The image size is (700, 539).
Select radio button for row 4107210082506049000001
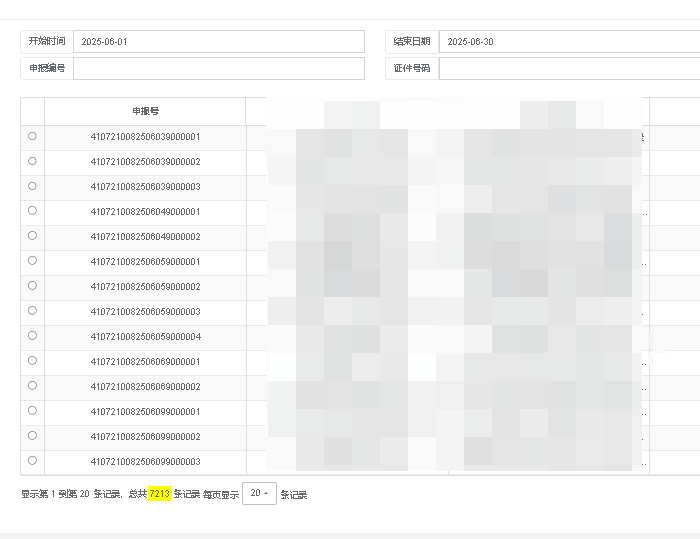32,211
